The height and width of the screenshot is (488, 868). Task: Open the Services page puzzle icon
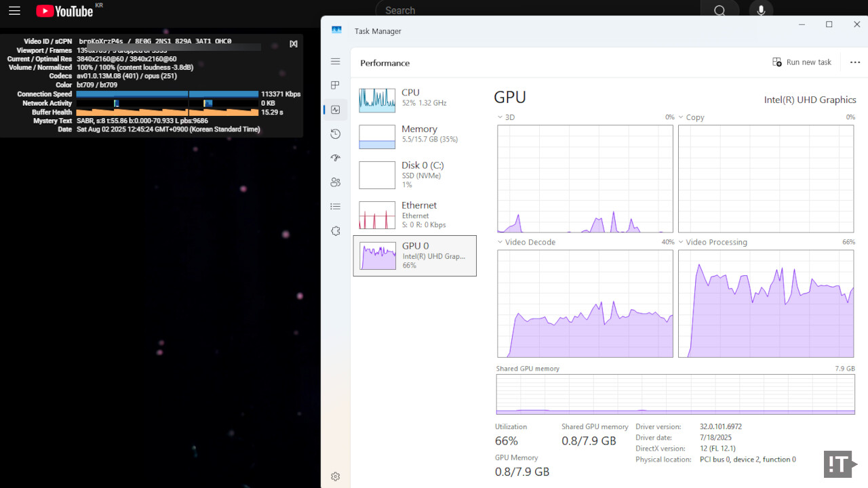point(335,231)
